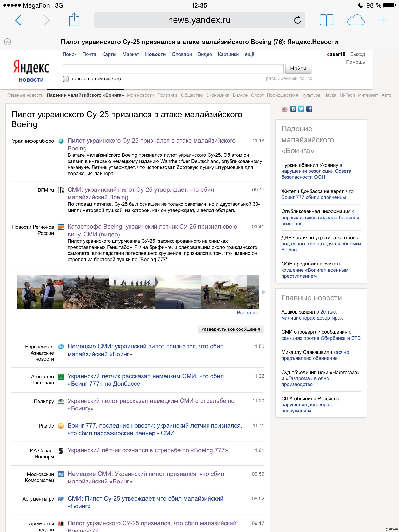
Task: Share via Facebook icon
Action: (309, 109)
